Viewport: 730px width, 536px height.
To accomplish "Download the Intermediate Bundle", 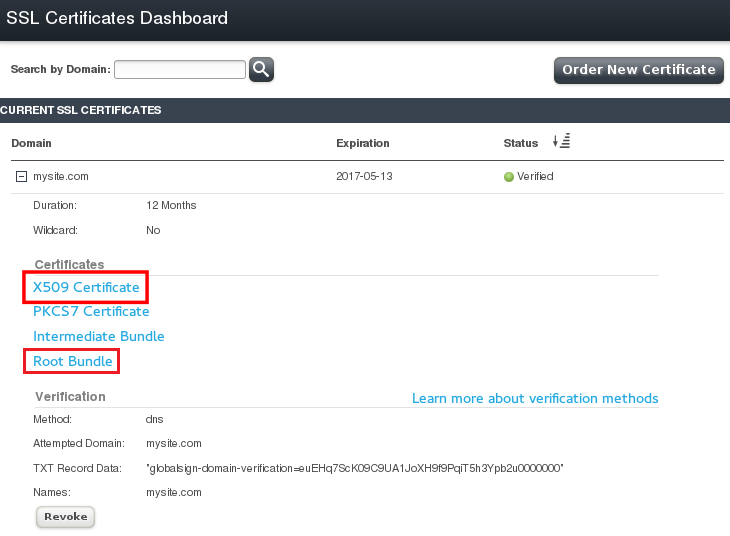I will tap(98, 336).
